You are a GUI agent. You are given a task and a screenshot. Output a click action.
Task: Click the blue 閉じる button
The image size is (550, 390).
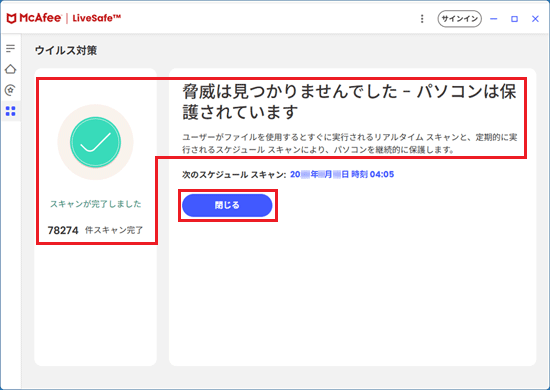click(x=227, y=205)
